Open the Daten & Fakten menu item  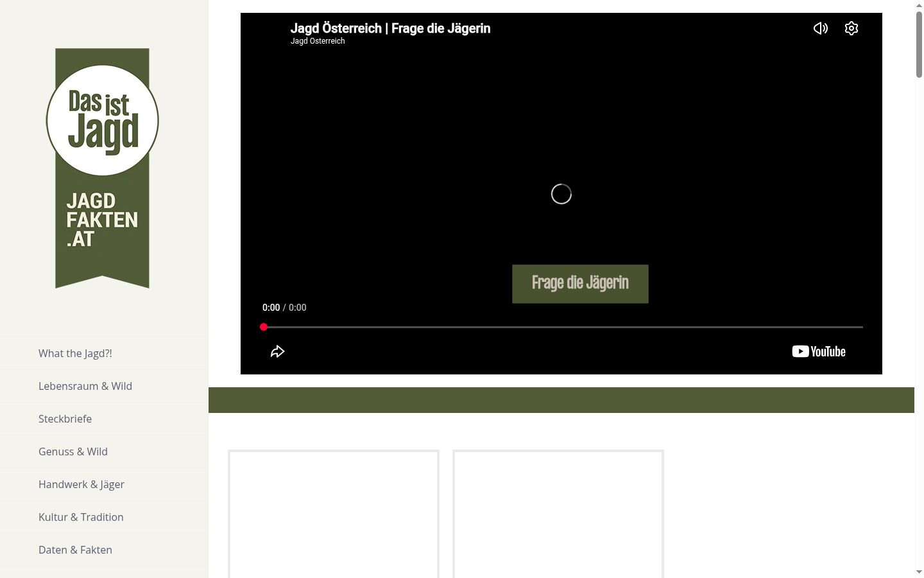point(75,550)
